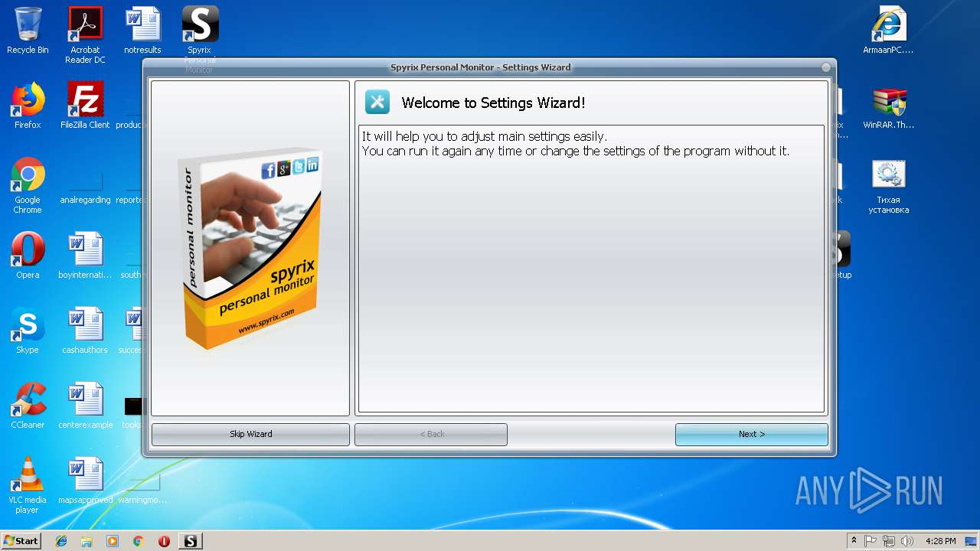
Task: Select the Firefox desktop shortcut
Action: pos(28,106)
